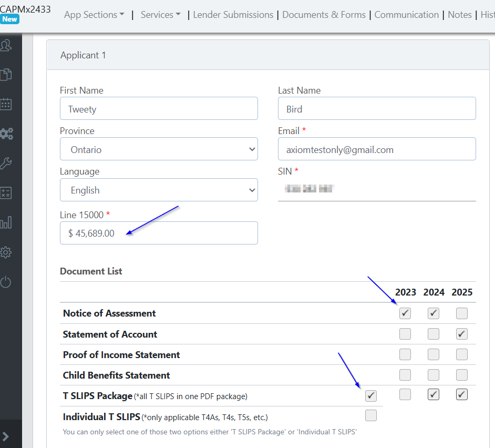The height and width of the screenshot is (448, 495).
Task: Click the multiple gears sidebar icon
Action: tap(6, 134)
